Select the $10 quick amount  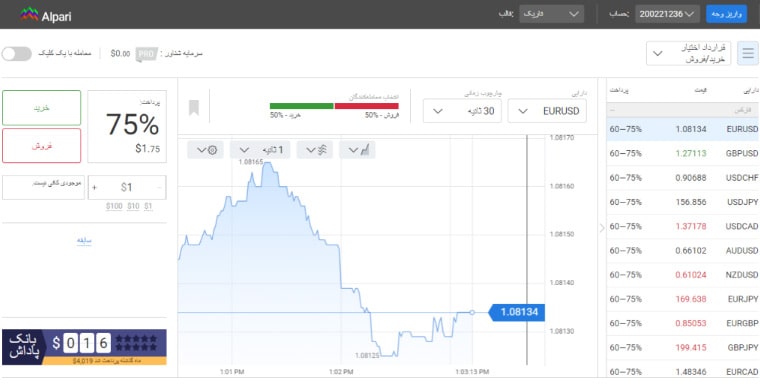[x=133, y=207]
